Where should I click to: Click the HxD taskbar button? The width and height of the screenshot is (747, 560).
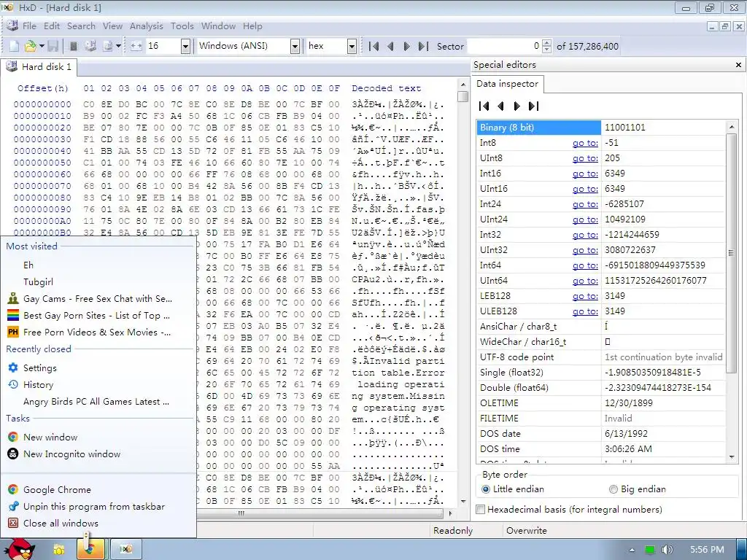coord(125,550)
